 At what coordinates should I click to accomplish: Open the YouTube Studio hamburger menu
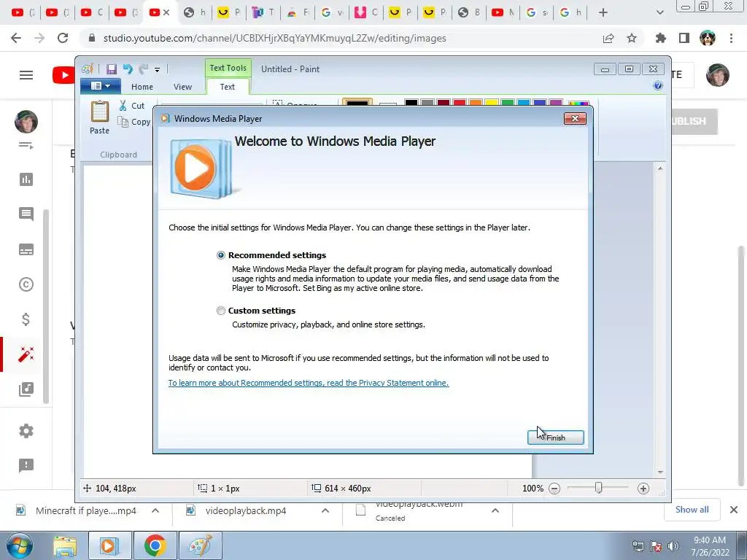coord(26,75)
